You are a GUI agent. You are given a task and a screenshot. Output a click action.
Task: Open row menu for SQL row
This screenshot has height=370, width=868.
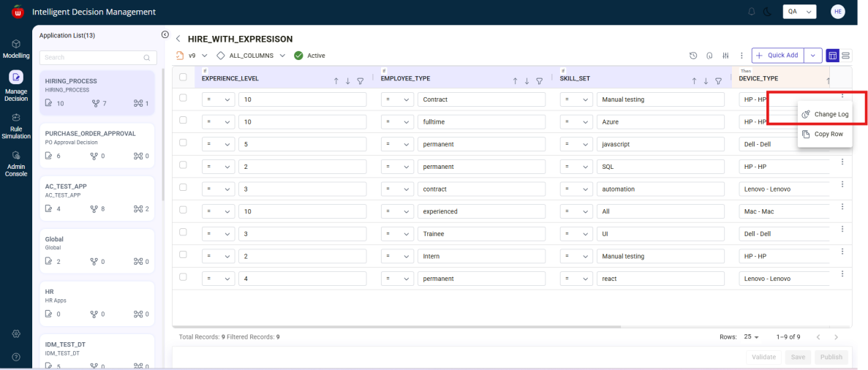[x=842, y=162]
